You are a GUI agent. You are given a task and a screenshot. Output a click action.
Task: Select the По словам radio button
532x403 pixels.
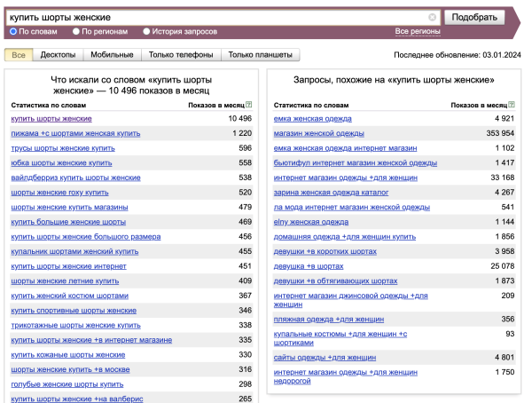coord(13,31)
